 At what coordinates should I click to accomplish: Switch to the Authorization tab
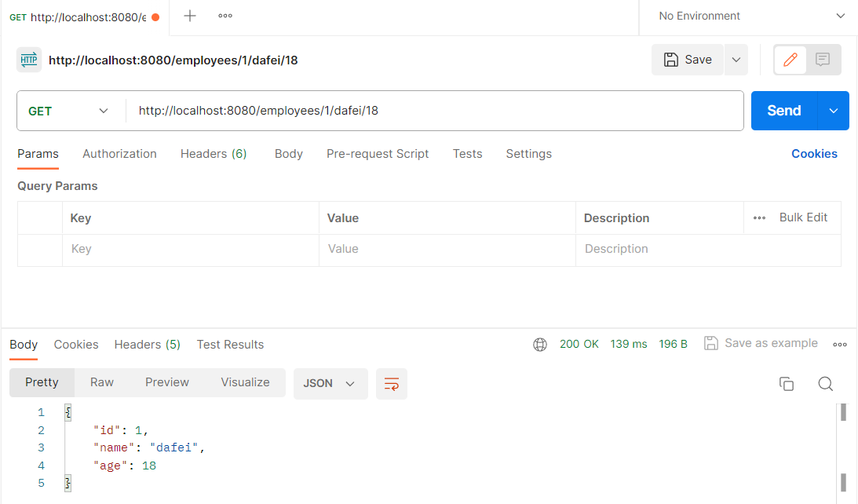(119, 154)
